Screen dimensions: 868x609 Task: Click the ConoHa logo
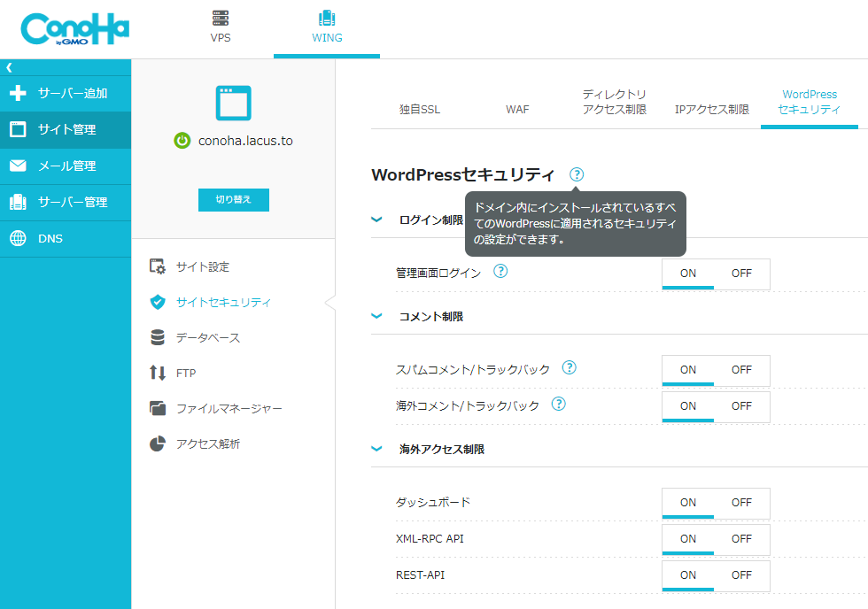(x=75, y=29)
